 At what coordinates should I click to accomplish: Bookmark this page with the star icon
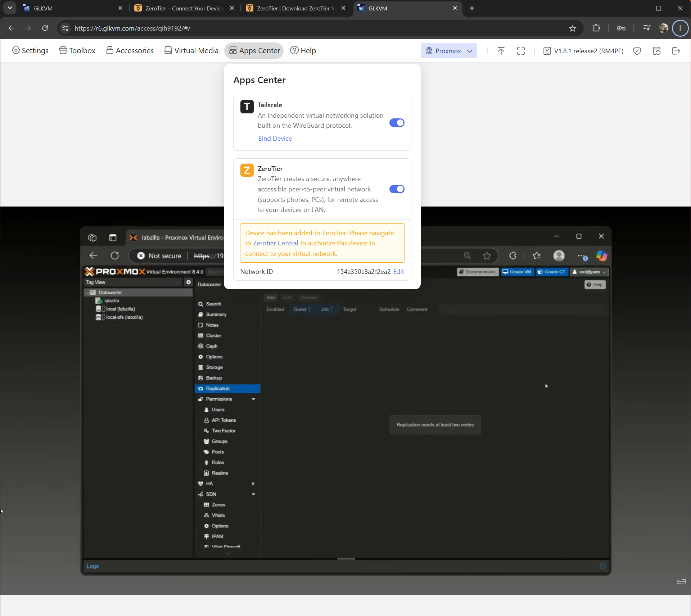[573, 28]
